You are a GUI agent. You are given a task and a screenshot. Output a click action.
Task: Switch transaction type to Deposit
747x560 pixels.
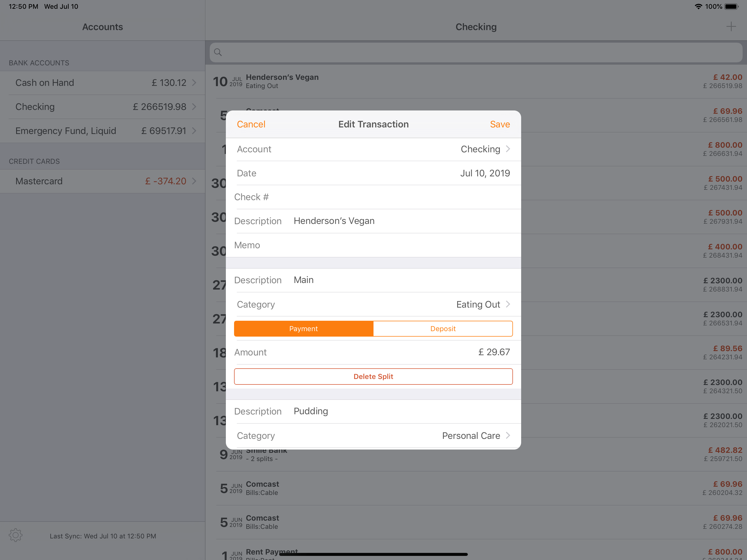(443, 329)
